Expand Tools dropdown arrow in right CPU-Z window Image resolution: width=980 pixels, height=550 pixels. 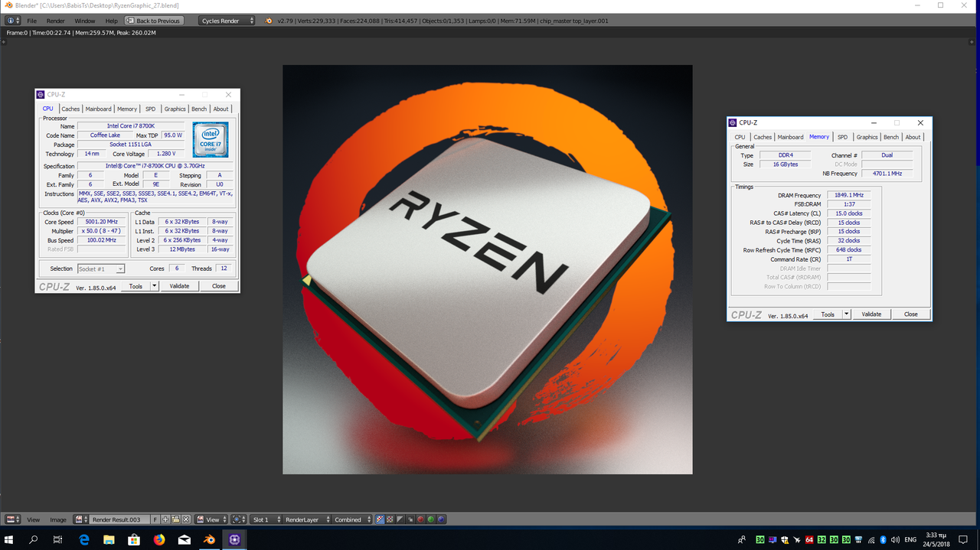[847, 314]
